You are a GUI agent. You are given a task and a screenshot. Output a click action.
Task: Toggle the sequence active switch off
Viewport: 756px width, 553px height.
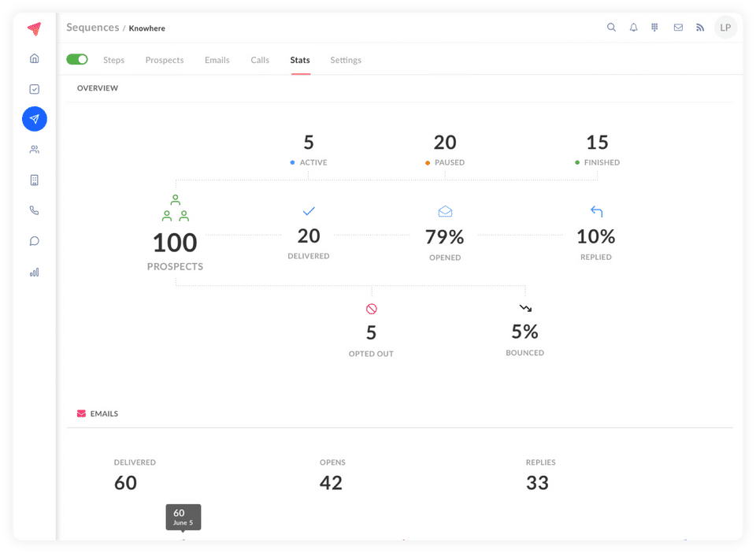pyautogui.click(x=77, y=59)
